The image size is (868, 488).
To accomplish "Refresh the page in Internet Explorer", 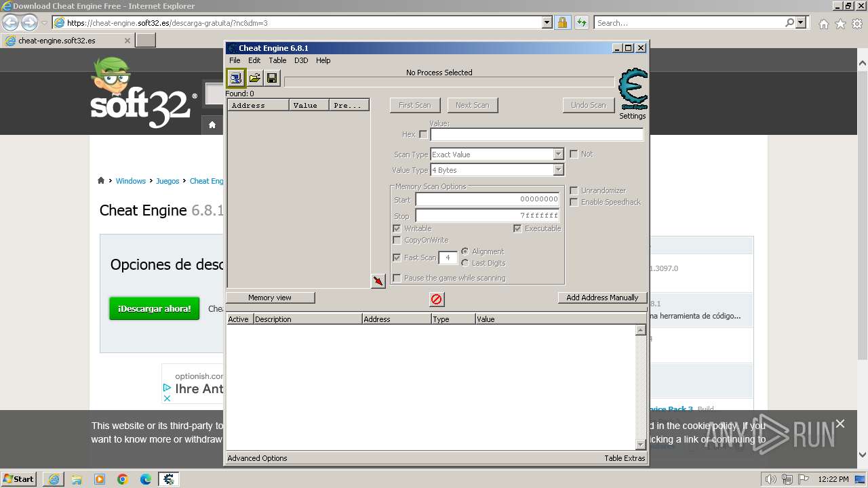I will [x=581, y=23].
